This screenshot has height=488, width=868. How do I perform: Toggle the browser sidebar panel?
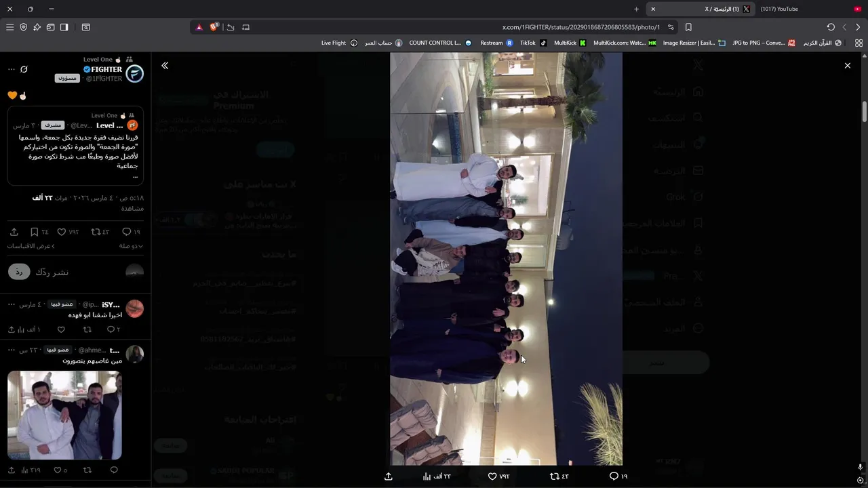click(64, 27)
